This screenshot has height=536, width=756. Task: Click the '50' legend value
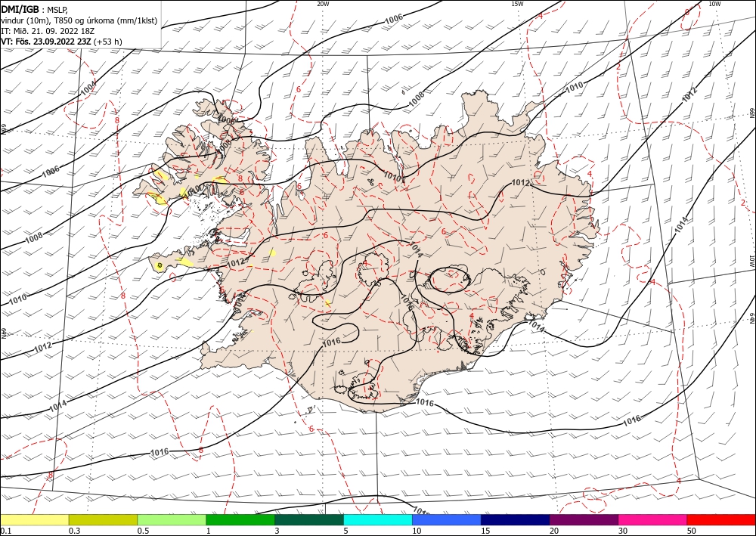click(692, 531)
